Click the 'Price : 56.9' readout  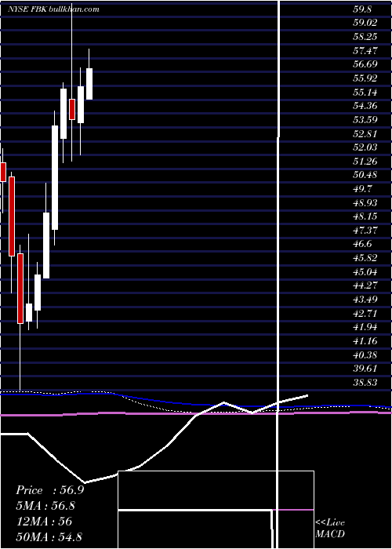point(50,490)
